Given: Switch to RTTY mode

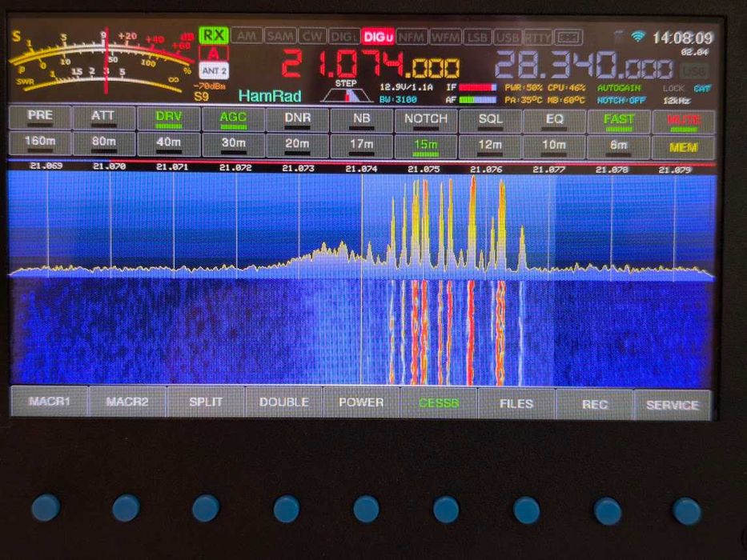Looking at the screenshot, I should coord(538,37).
